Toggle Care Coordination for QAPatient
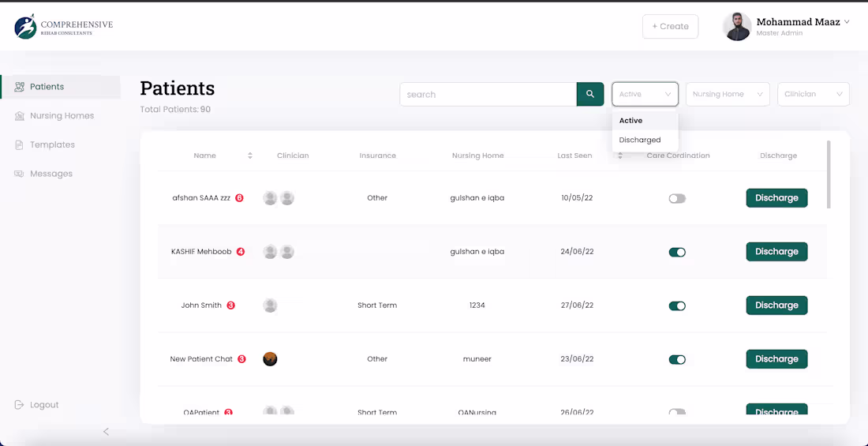The height and width of the screenshot is (446, 868). click(677, 412)
